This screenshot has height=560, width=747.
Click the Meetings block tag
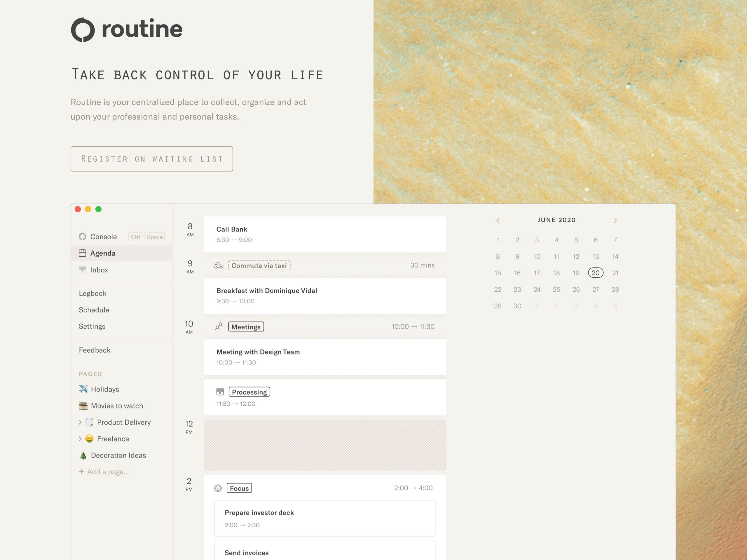point(246,327)
